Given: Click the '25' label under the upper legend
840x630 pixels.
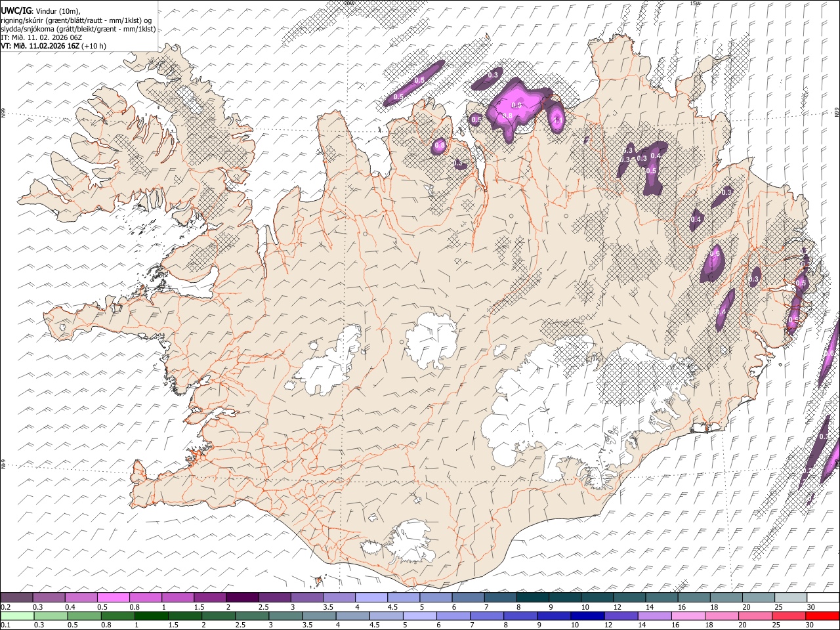Looking at the screenshot, I should [x=778, y=607].
